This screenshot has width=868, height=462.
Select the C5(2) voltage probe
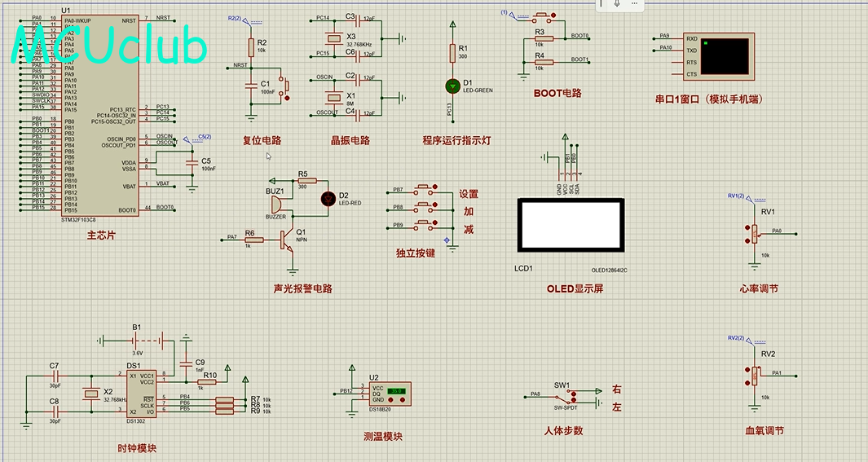click(197, 139)
